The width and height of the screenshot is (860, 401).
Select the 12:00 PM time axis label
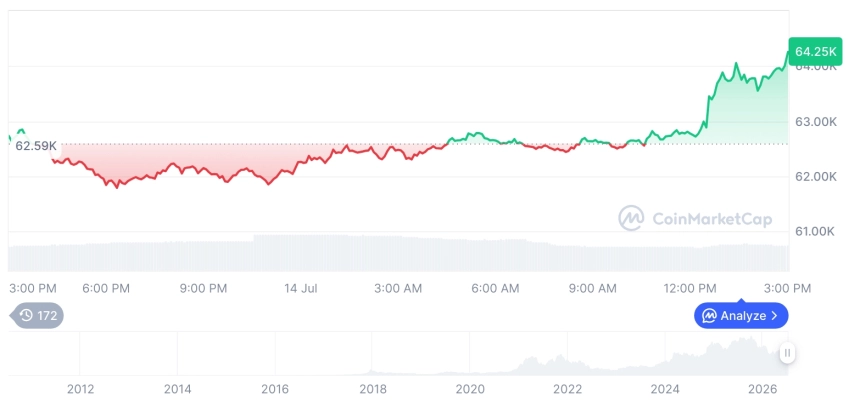(692, 289)
